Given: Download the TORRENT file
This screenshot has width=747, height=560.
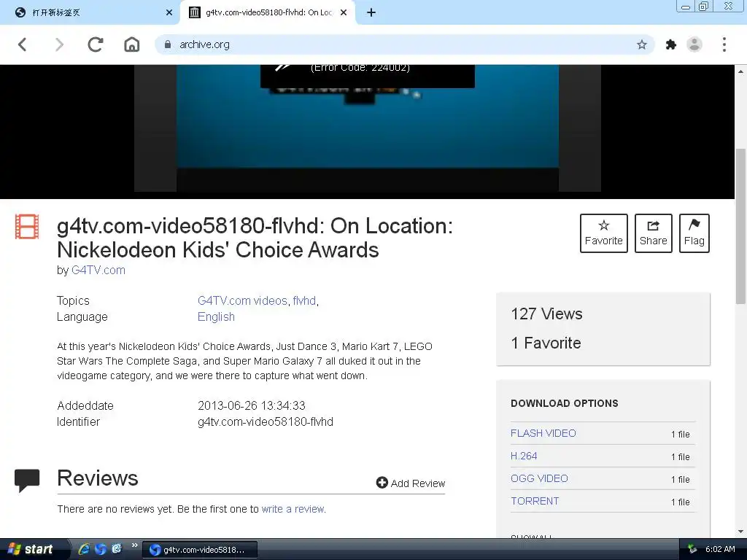Looking at the screenshot, I should tap(535, 501).
